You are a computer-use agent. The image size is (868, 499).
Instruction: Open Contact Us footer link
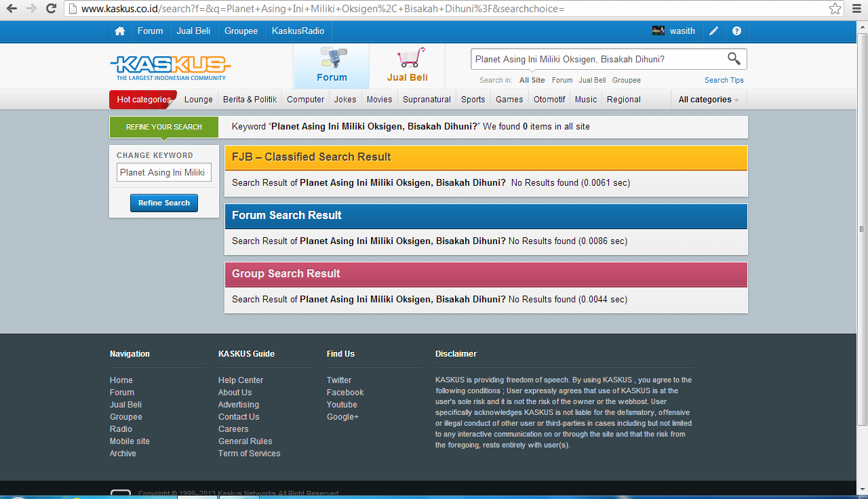[x=239, y=417]
